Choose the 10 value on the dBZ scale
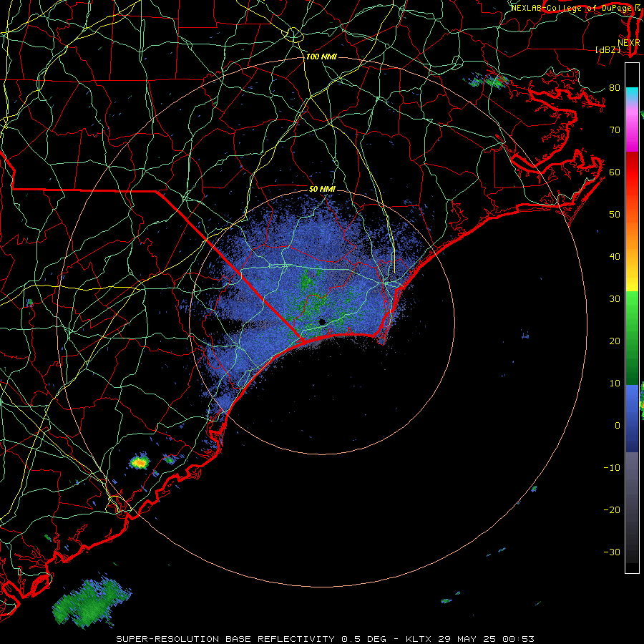This screenshot has width=644, height=644. 615,384
